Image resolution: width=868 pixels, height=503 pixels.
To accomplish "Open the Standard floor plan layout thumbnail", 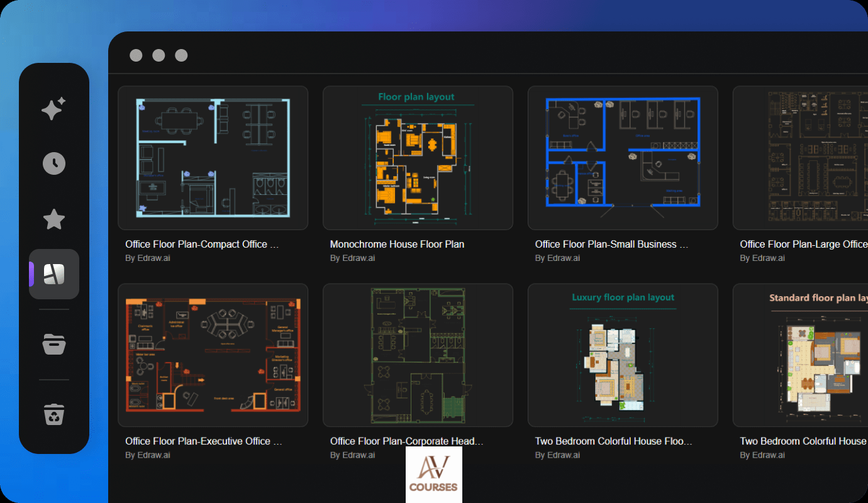I will (801, 355).
